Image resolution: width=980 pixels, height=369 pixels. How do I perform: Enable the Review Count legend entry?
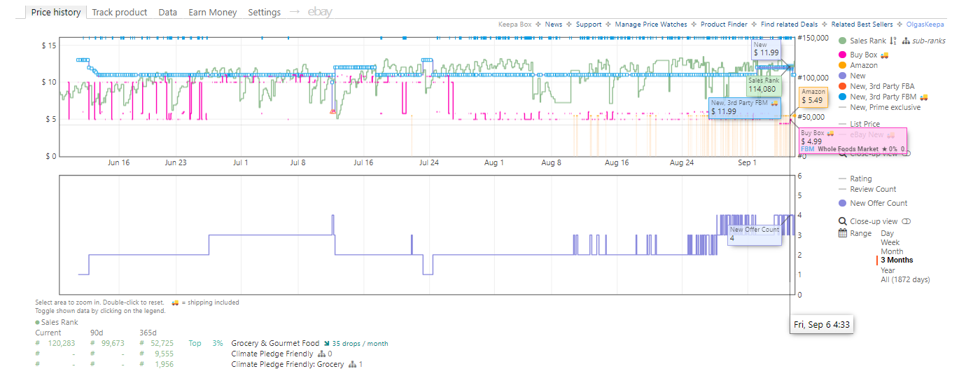click(x=867, y=189)
